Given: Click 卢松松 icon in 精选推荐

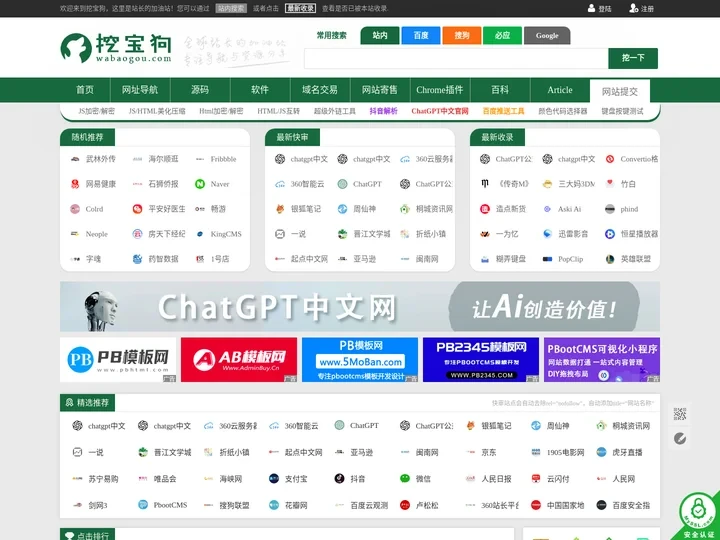Looking at the screenshot, I should [405, 505].
